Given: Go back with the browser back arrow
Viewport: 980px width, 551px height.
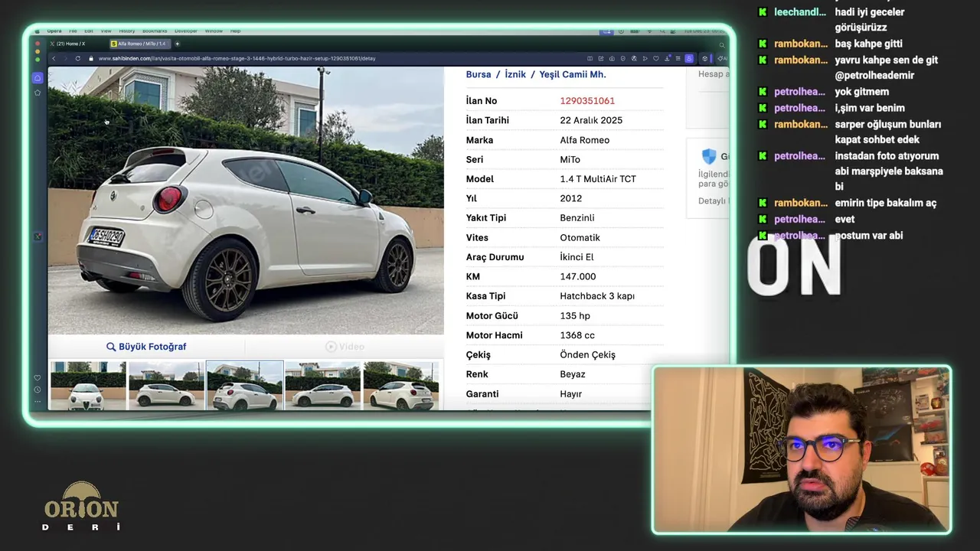Looking at the screenshot, I should coord(54,58).
